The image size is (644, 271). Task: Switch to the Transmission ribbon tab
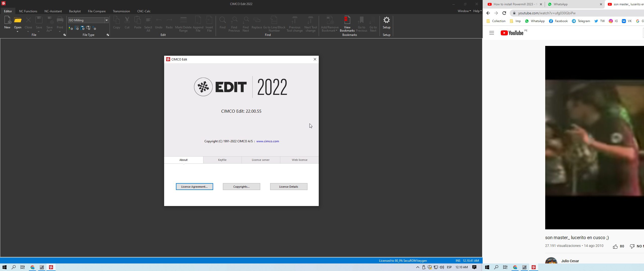click(x=121, y=11)
